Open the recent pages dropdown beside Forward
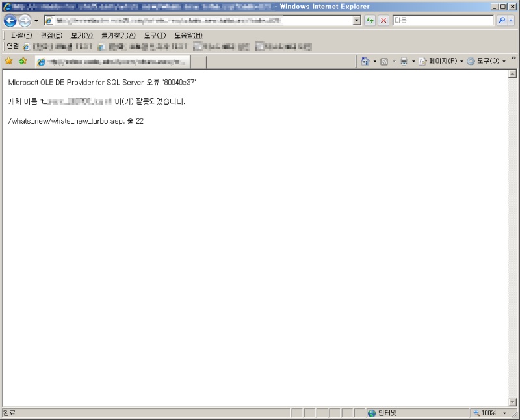 pos(36,21)
